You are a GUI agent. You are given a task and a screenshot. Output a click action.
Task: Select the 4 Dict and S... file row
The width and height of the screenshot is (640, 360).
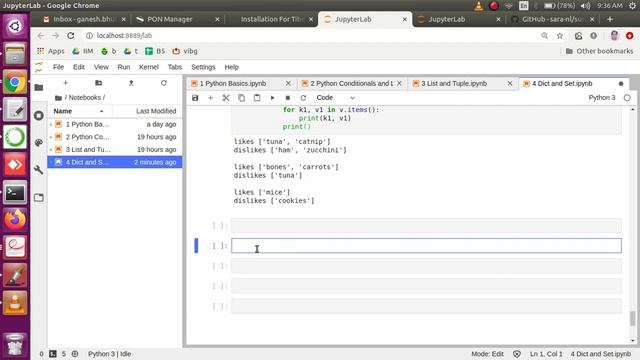(115, 162)
